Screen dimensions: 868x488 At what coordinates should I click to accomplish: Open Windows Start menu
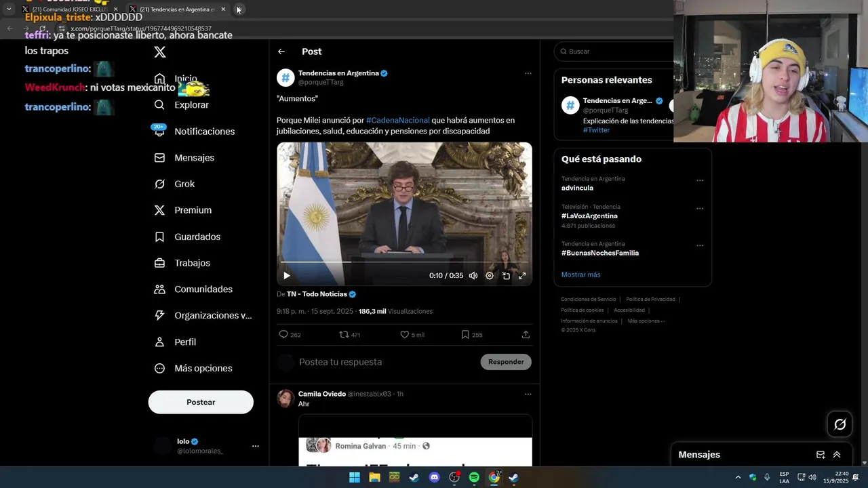click(355, 477)
